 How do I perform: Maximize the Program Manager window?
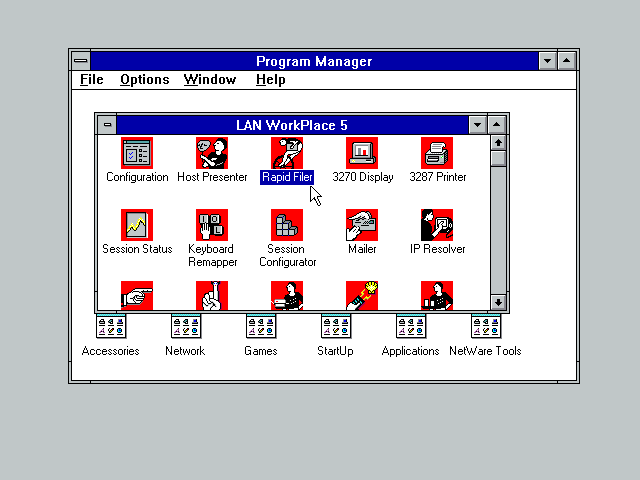tap(567, 61)
